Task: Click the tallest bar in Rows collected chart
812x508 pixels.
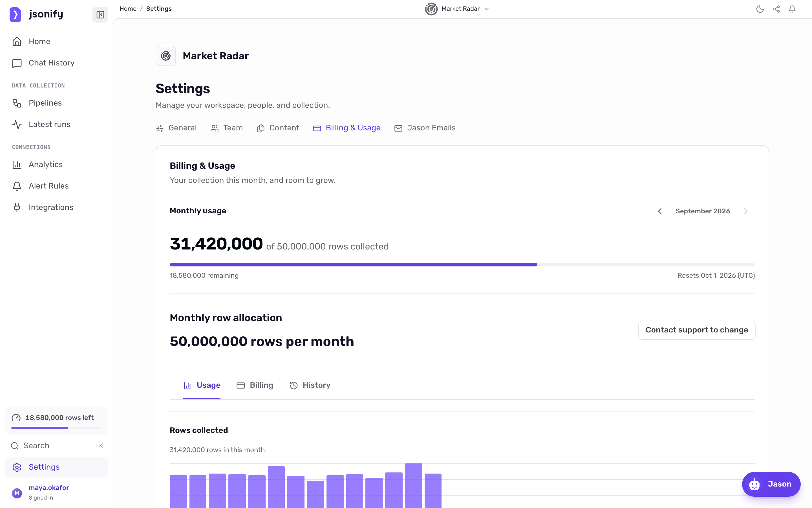Action: point(413,485)
